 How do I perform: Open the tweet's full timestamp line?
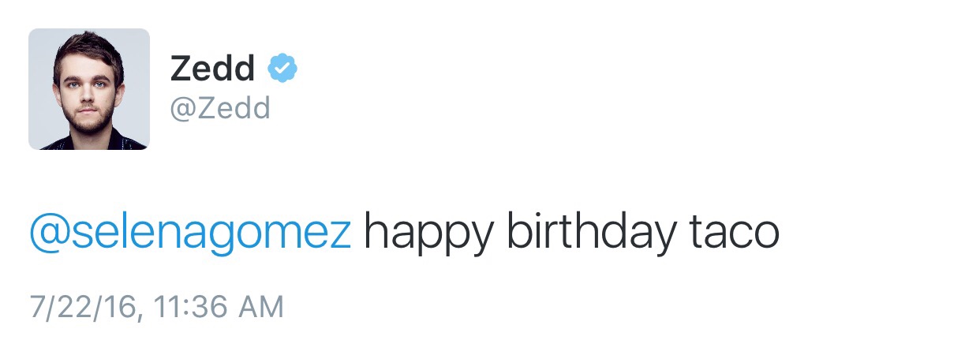(x=156, y=307)
